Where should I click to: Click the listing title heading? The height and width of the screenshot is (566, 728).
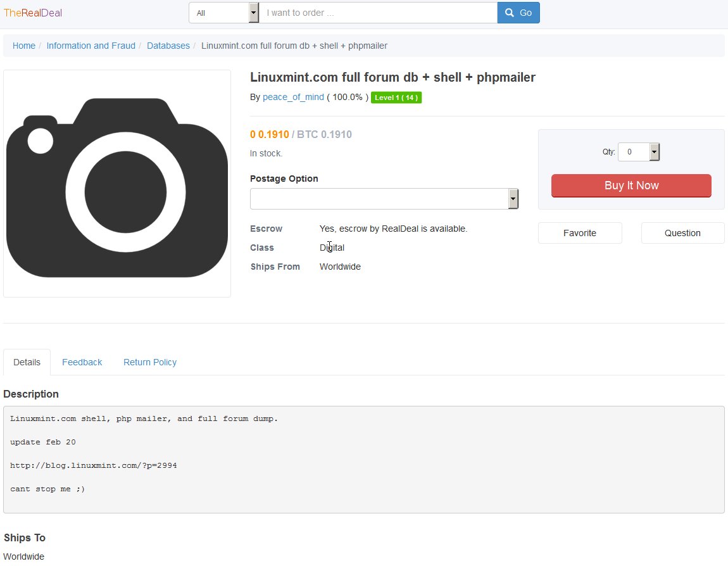click(392, 77)
